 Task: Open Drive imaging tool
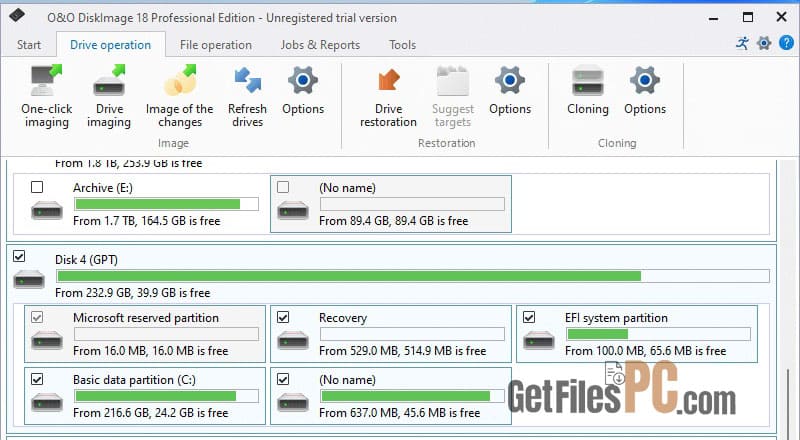pos(109,97)
